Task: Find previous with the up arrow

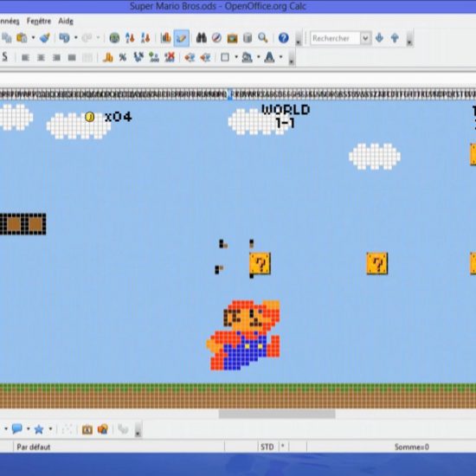Action: click(x=395, y=38)
